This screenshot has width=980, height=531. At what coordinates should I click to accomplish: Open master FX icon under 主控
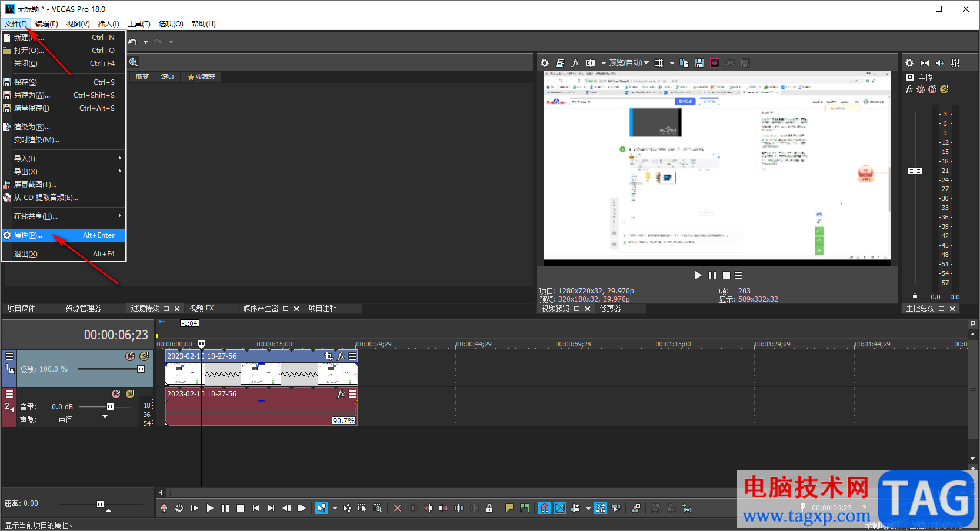[909, 89]
